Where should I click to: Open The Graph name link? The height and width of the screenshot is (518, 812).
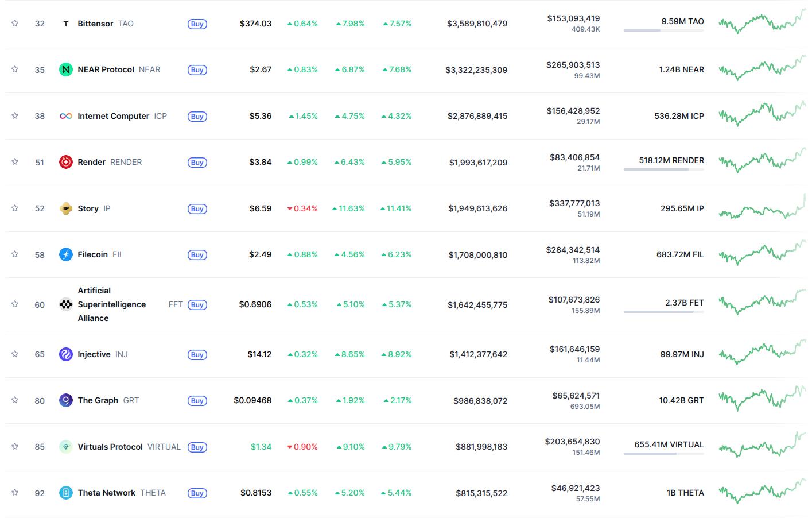point(98,400)
